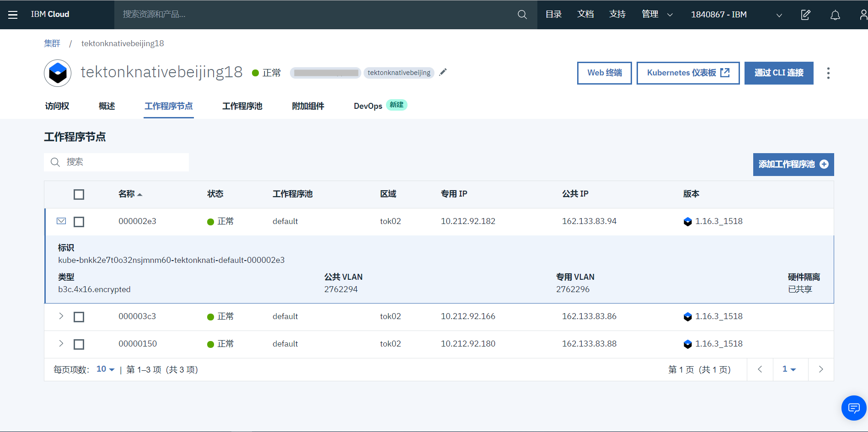Click the IBM Cloud logo link
This screenshot has height=432, width=868.
coord(50,15)
